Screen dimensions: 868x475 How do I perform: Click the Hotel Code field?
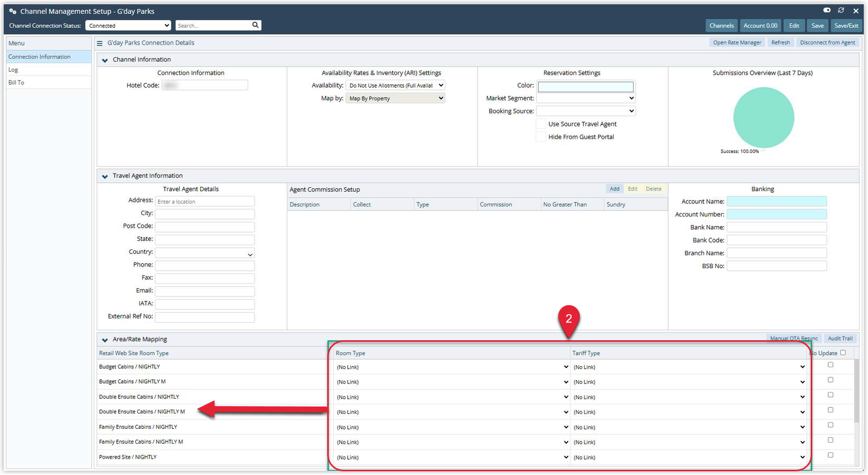(205, 85)
